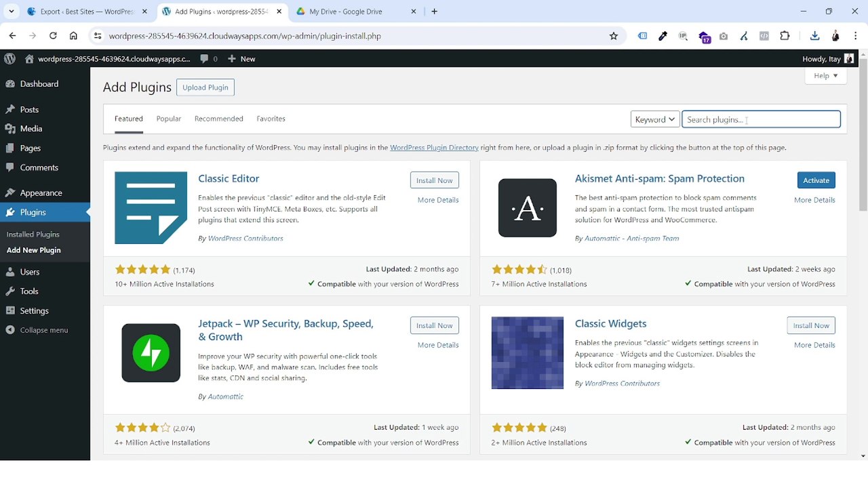Open Akismet Anti-spam title link

point(660,179)
